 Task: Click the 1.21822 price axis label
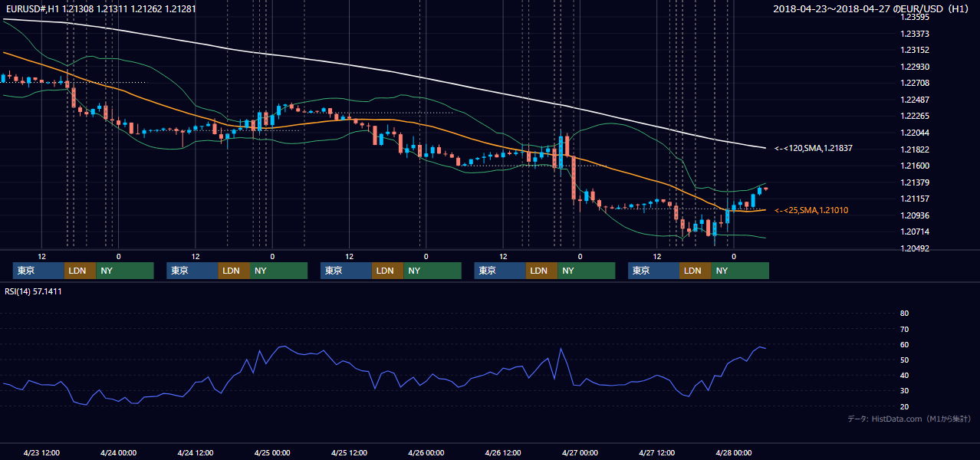click(914, 149)
